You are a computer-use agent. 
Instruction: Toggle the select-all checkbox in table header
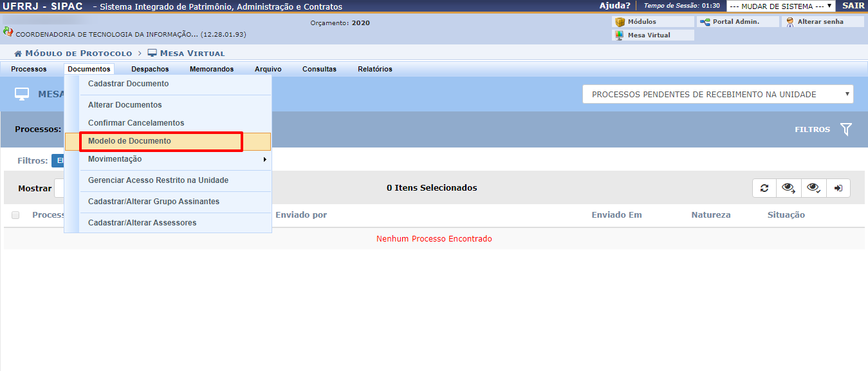tap(15, 215)
